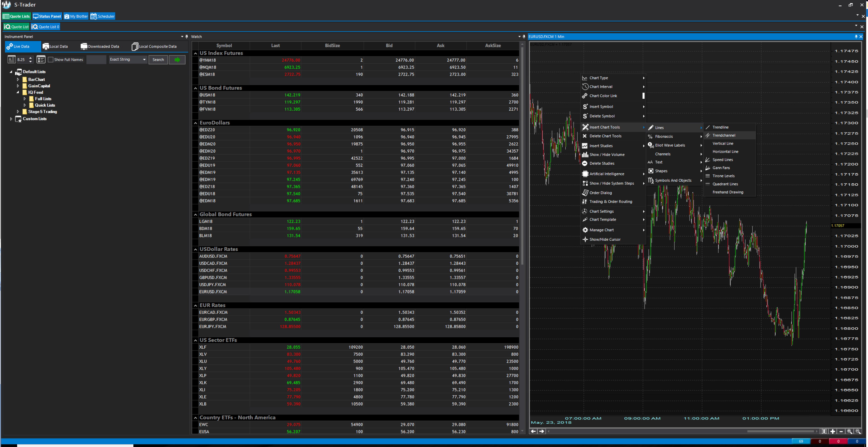Viewport: 868px width, 447px height.
Task: Click the green arrow button next to Search
Action: click(177, 60)
